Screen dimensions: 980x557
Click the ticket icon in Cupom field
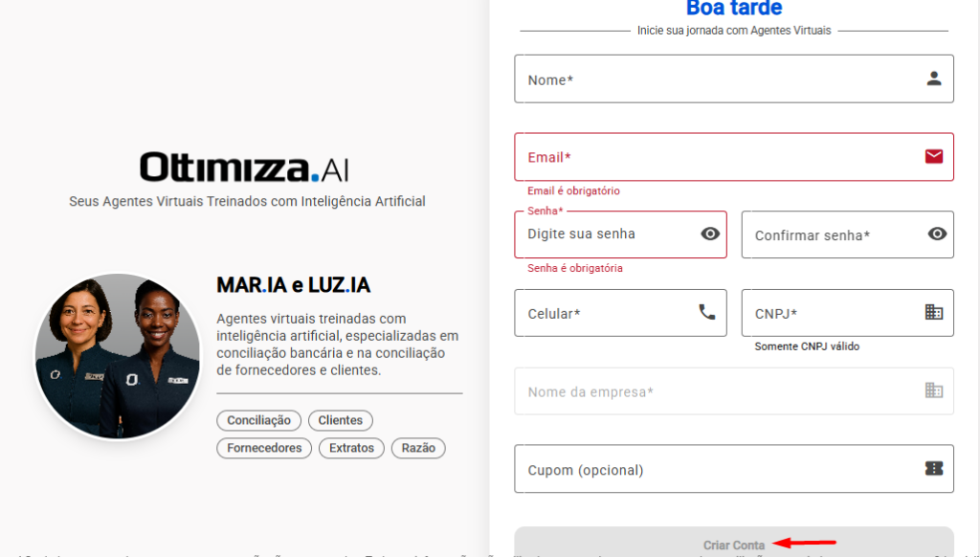[934, 468]
